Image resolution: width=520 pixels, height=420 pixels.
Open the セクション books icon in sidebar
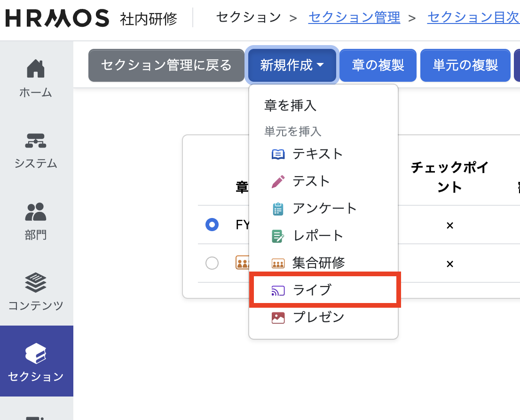pos(36,353)
